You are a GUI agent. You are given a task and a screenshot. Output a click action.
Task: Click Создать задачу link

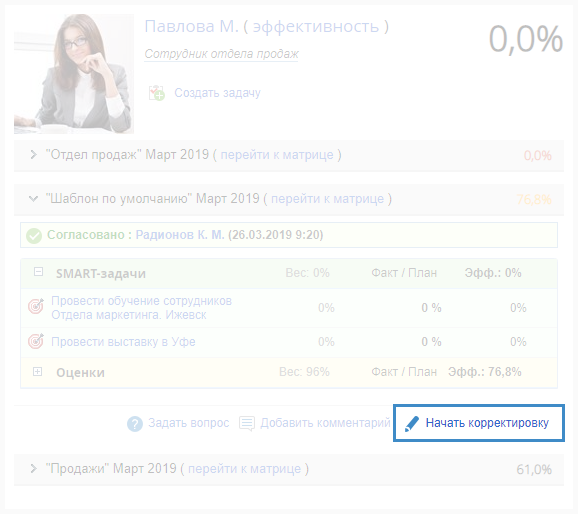pos(217,93)
